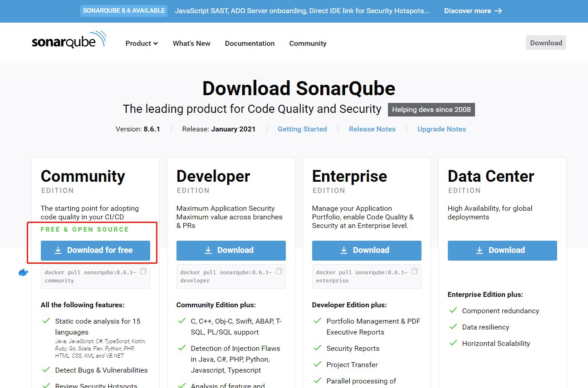Download the Developer Edition
Viewport: 588px width, 388px height.
click(x=231, y=250)
